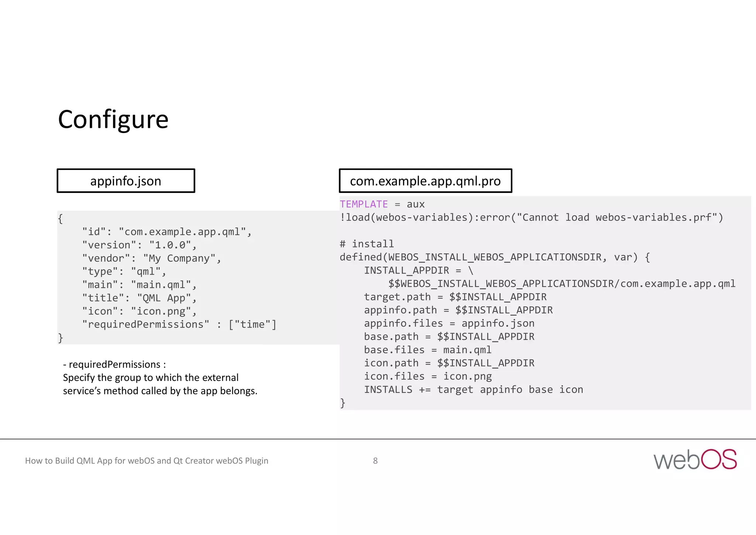
Task: Click the footer presentation title text
Action: pos(147,461)
